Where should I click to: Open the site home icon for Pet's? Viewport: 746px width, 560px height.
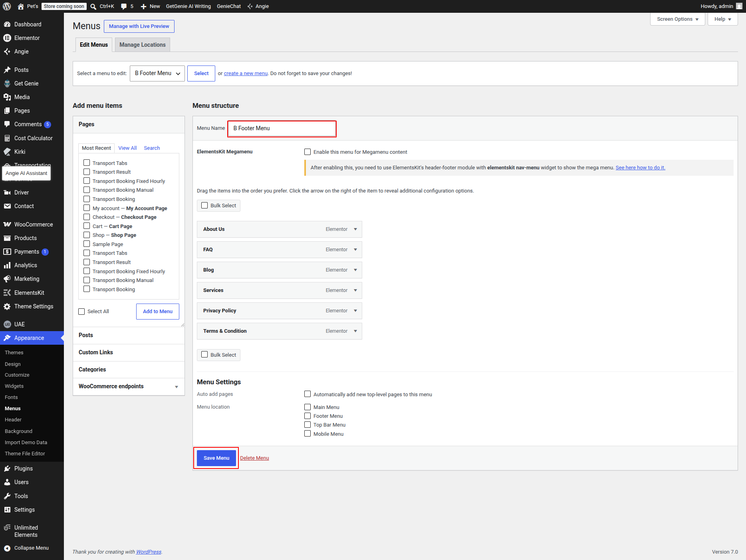click(21, 6)
